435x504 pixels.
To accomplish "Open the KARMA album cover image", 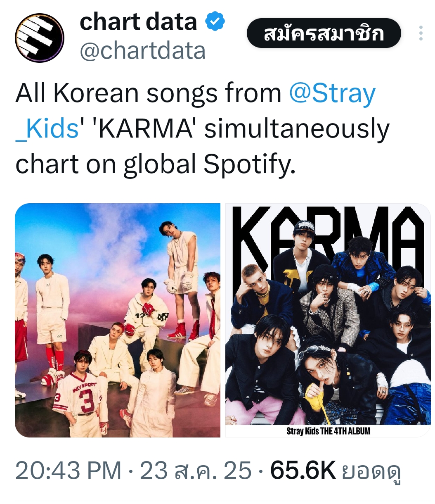I will (328, 320).
